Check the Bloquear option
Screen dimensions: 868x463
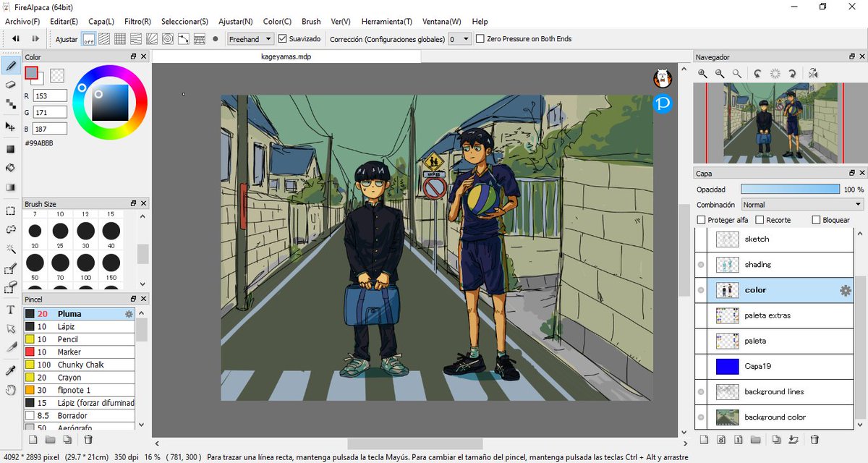(816, 220)
